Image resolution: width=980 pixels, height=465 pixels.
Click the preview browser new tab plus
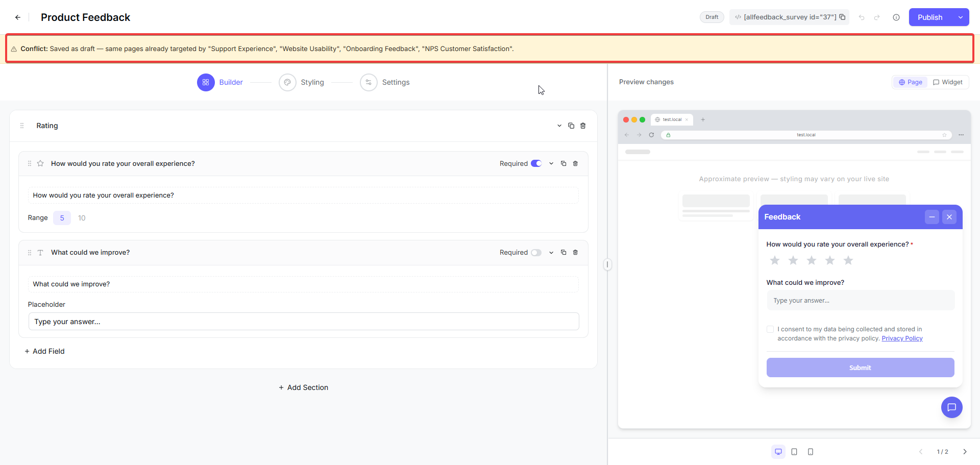click(x=703, y=119)
